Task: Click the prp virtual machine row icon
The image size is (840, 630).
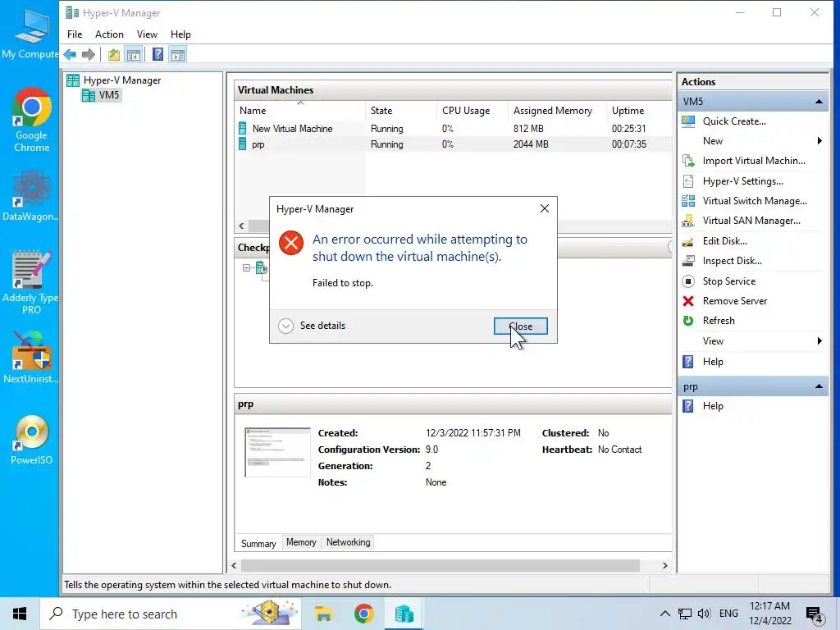Action: 243,144
